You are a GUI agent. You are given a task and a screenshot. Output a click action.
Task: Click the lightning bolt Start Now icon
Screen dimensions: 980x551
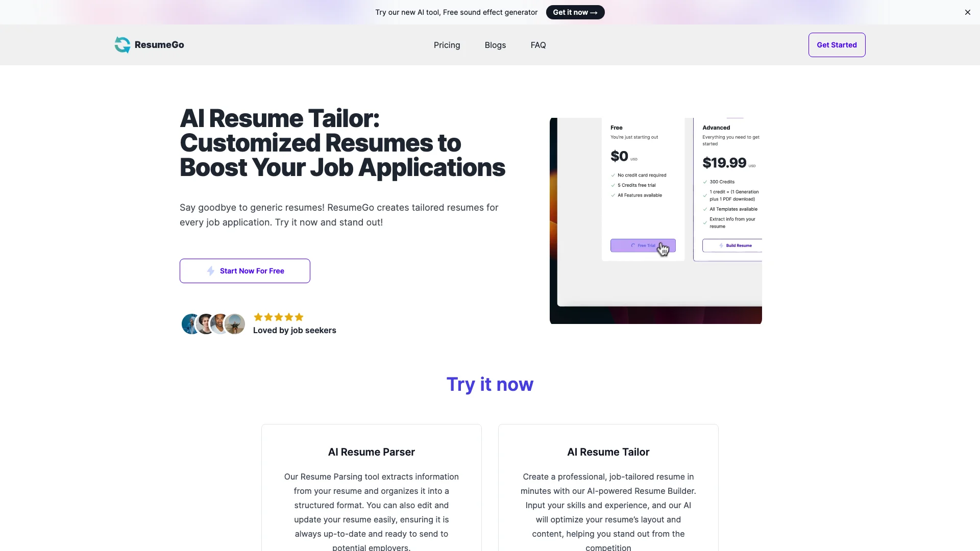click(210, 270)
